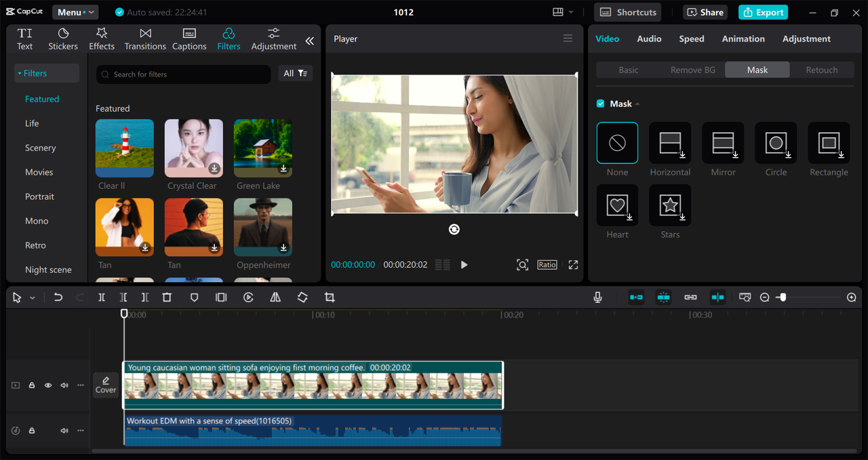Collapse the Filters category tree
868x460 pixels.
coord(20,73)
